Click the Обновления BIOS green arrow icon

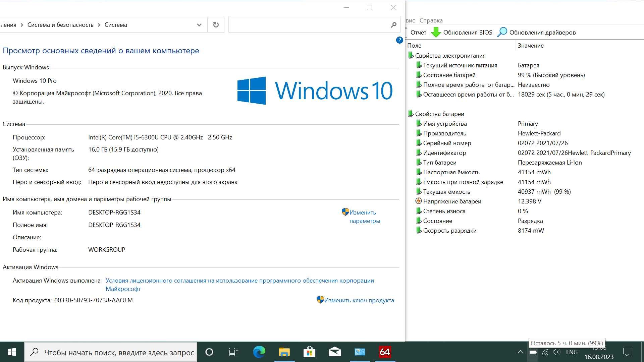tap(436, 32)
